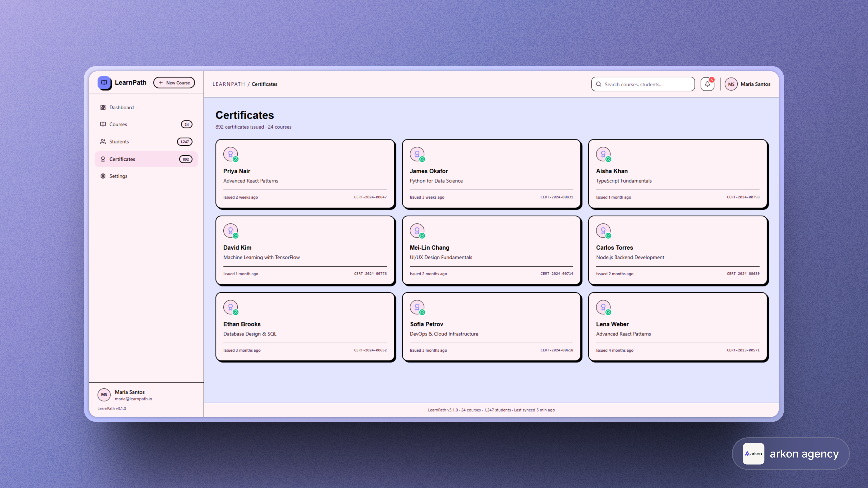The image size is (868, 488).
Task: Click the red 5 notification badge
Action: coord(712,80)
